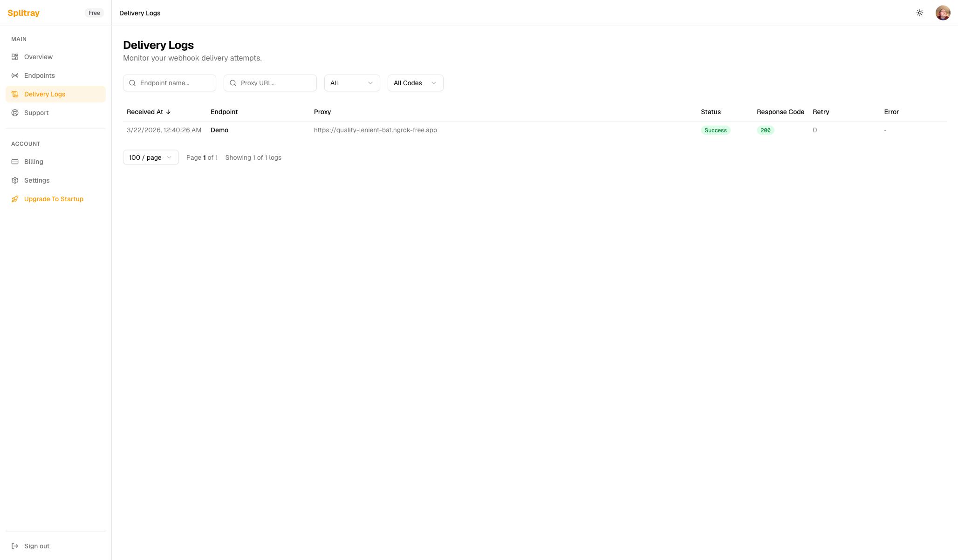Click the Settings gear icon
The height and width of the screenshot is (560, 958).
coord(15,180)
